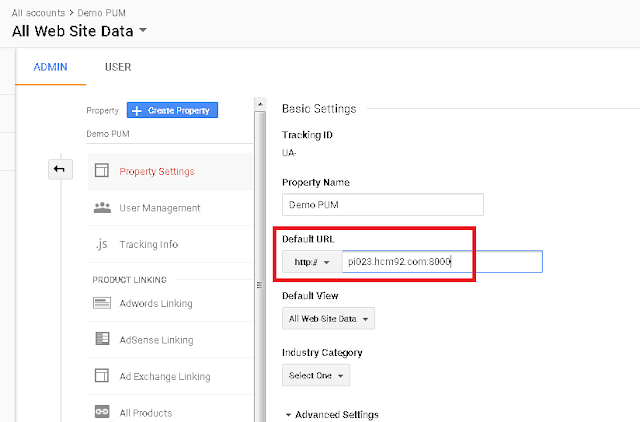Click the .js Tracking Info icon
The height and width of the screenshot is (422, 640).
[x=101, y=244]
